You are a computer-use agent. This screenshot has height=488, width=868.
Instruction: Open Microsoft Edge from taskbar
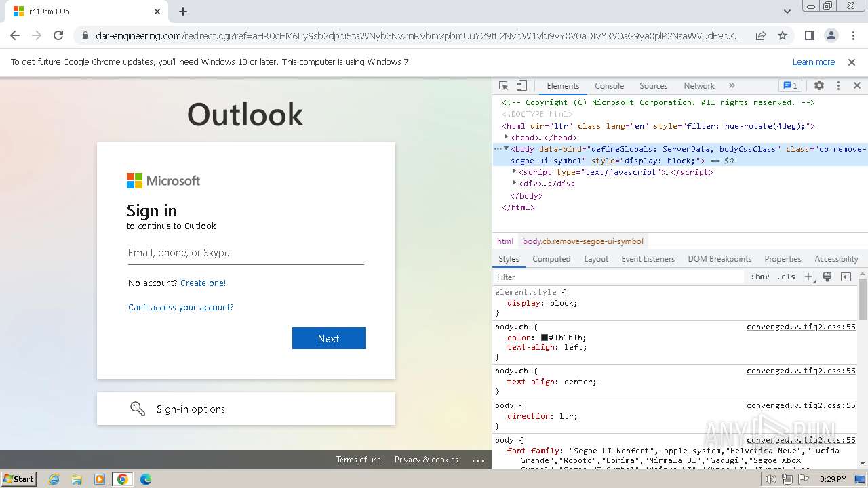point(146,479)
